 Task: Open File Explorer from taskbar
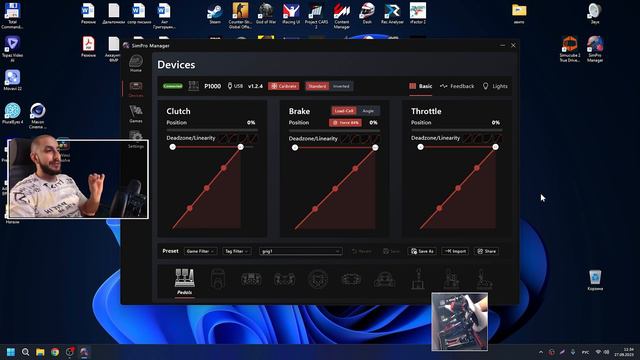pos(40,352)
